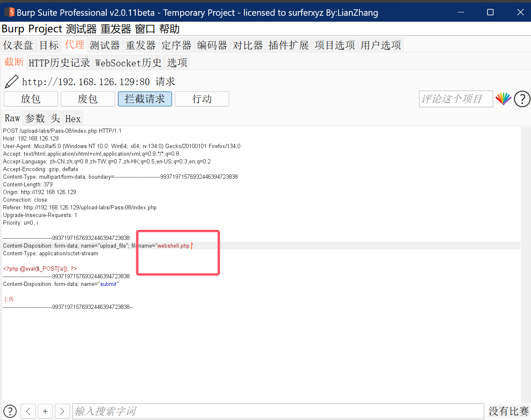The image size is (531, 420).
Task: Select the 代理 tab
Action: tap(75, 44)
